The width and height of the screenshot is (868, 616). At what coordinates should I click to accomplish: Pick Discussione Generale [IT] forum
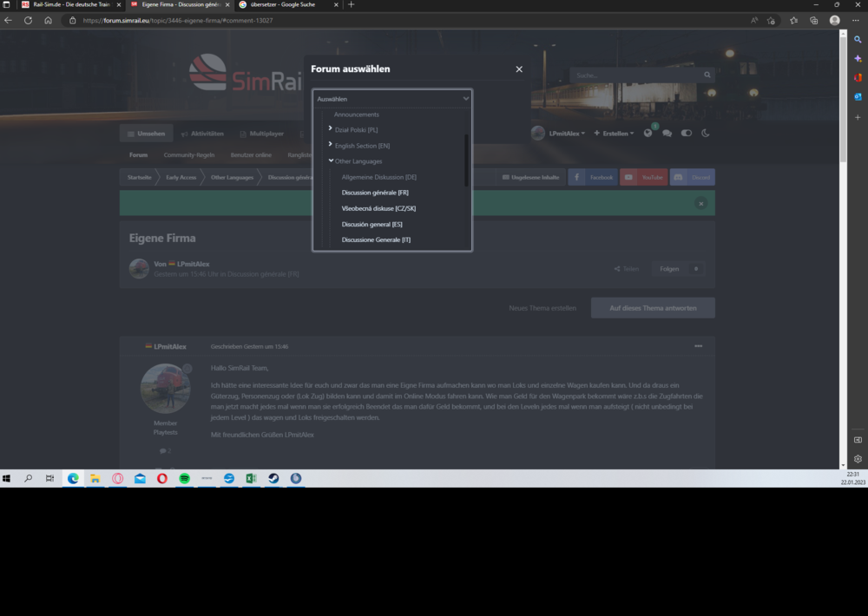coord(376,239)
